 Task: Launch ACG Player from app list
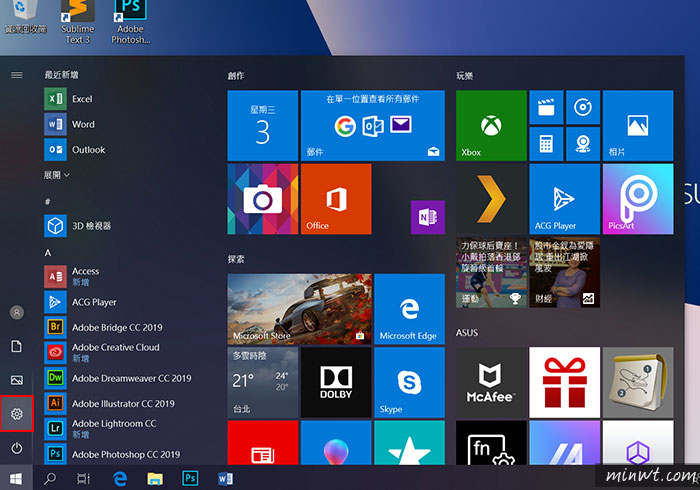click(81, 302)
